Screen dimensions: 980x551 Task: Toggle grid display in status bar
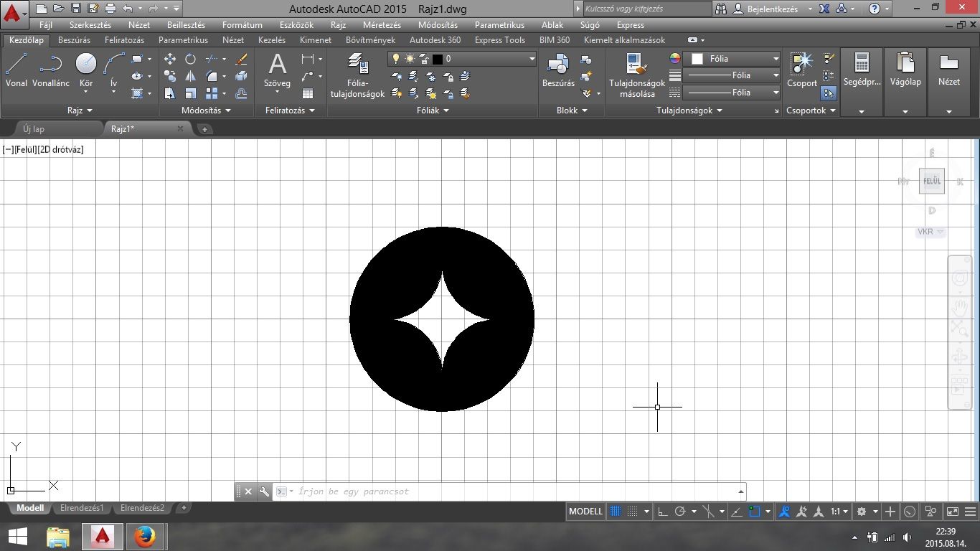click(616, 512)
